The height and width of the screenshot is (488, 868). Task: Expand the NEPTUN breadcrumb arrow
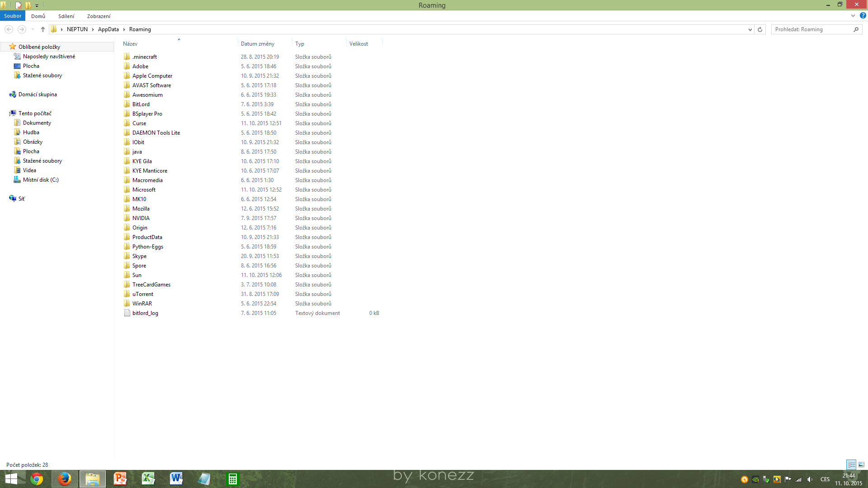click(93, 29)
